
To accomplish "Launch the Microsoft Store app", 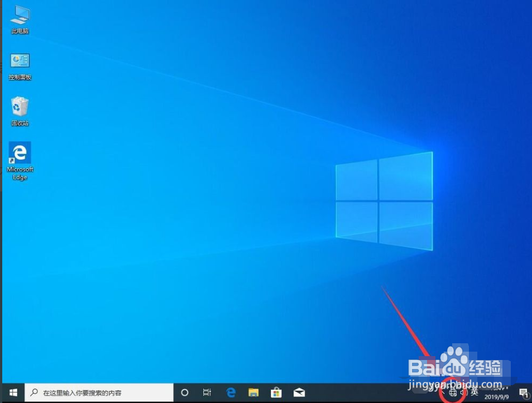I will tap(276, 392).
